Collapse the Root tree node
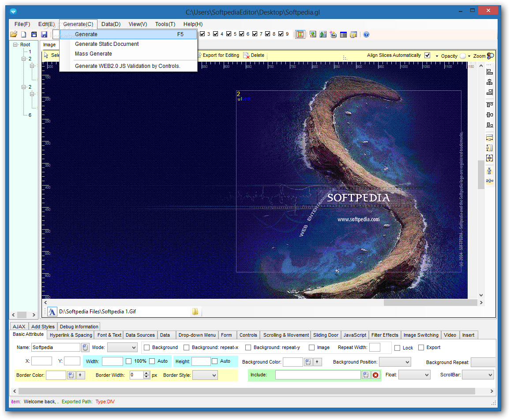 click(15, 45)
